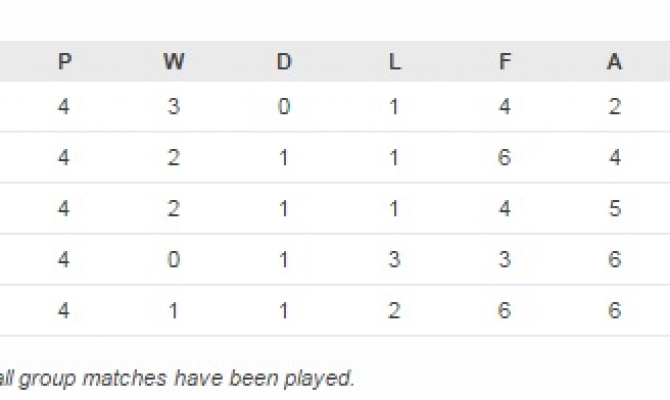Click the first row's A value 2
670x400 pixels.
[614, 106]
